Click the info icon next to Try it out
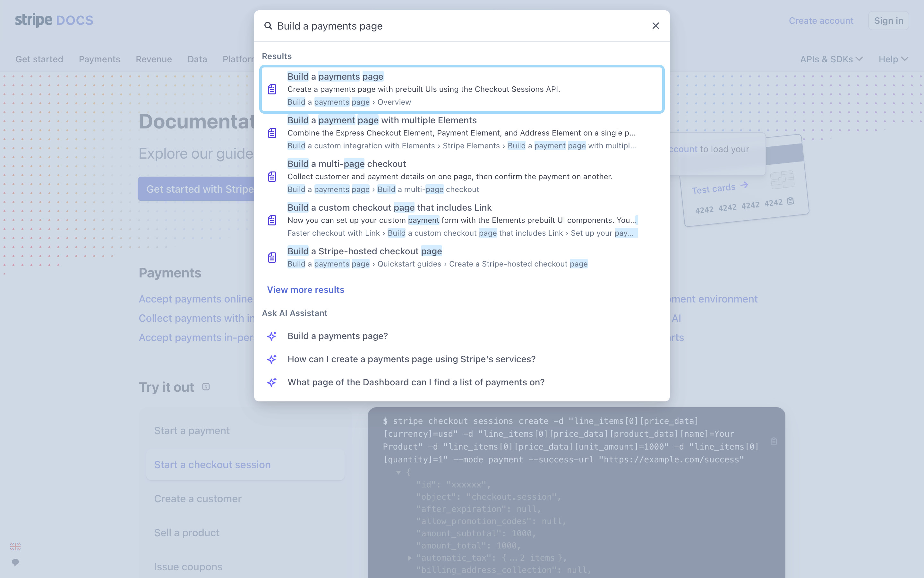The image size is (924, 578). pyautogui.click(x=206, y=387)
